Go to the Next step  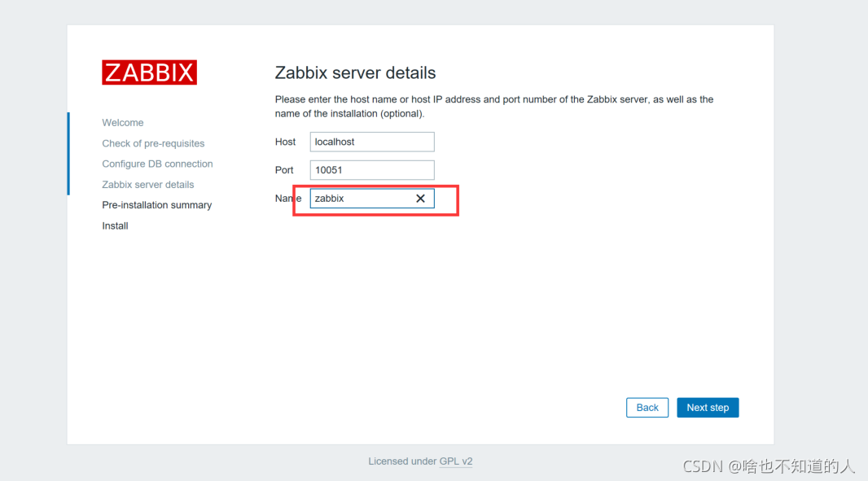[708, 408]
